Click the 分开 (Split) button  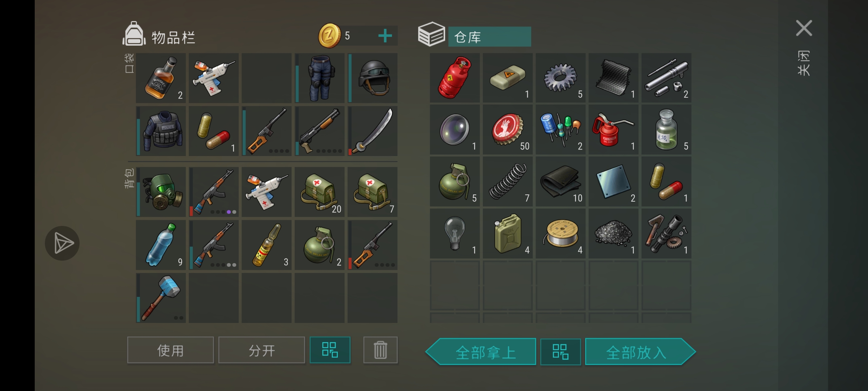(x=261, y=350)
